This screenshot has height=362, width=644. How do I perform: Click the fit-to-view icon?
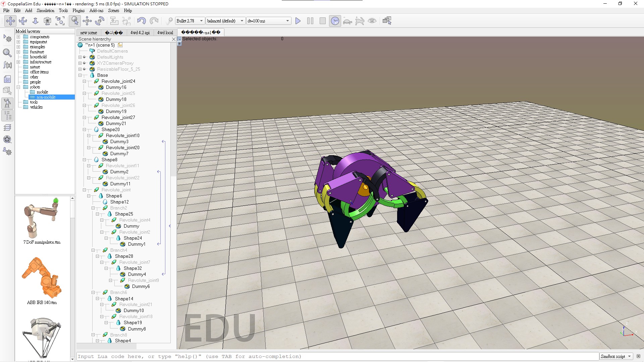[x=60, y=21]
